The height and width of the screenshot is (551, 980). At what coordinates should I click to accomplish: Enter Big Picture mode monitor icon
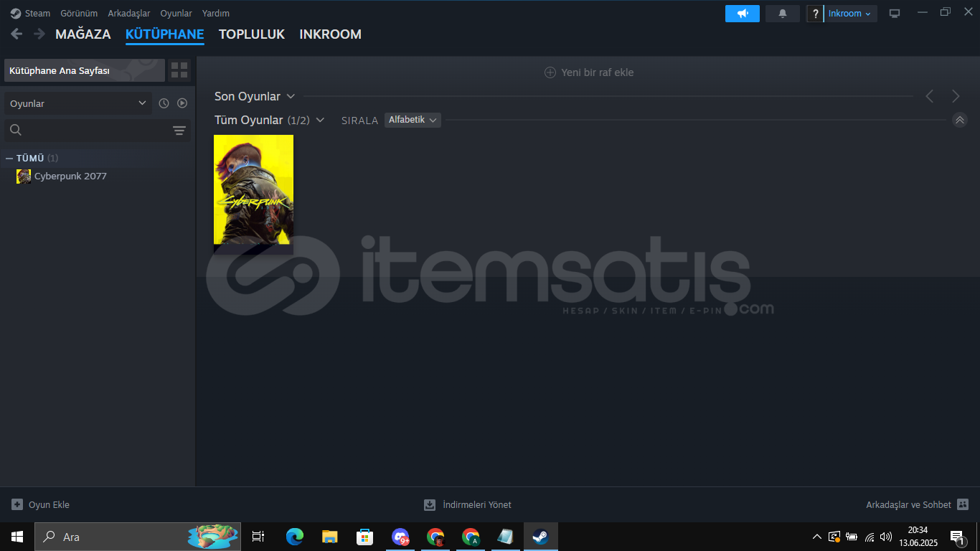click(x=895, y=14)
